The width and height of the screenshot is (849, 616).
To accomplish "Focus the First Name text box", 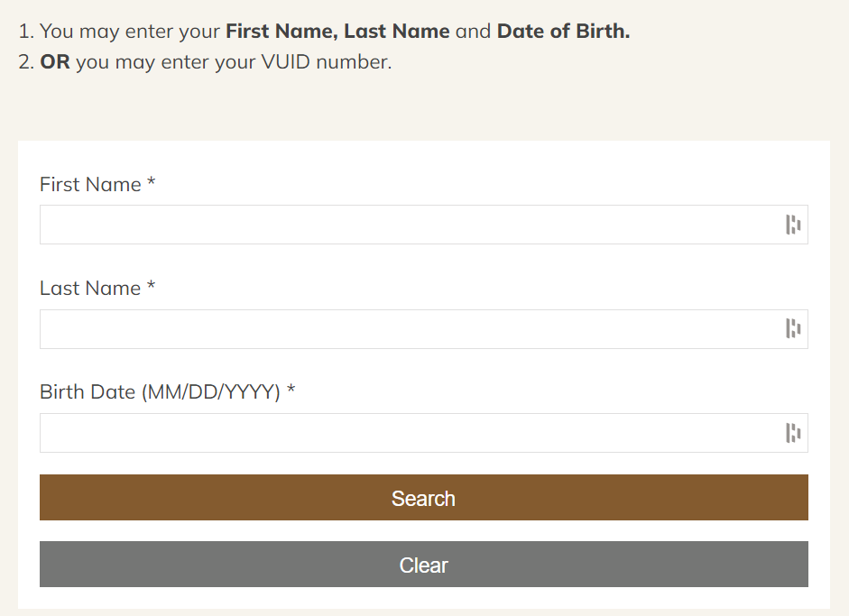I will point(406,225).
